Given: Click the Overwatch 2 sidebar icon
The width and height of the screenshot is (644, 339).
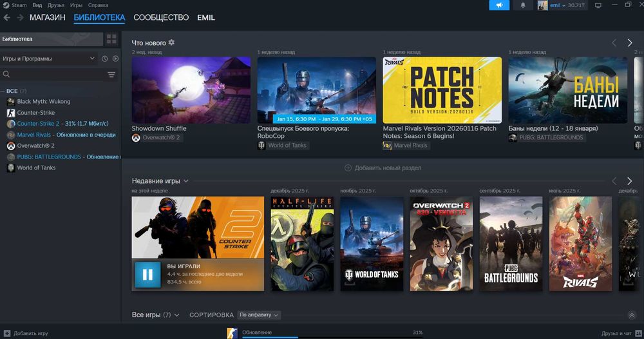Looking at the screenshot, I should (x=11, y=146).
